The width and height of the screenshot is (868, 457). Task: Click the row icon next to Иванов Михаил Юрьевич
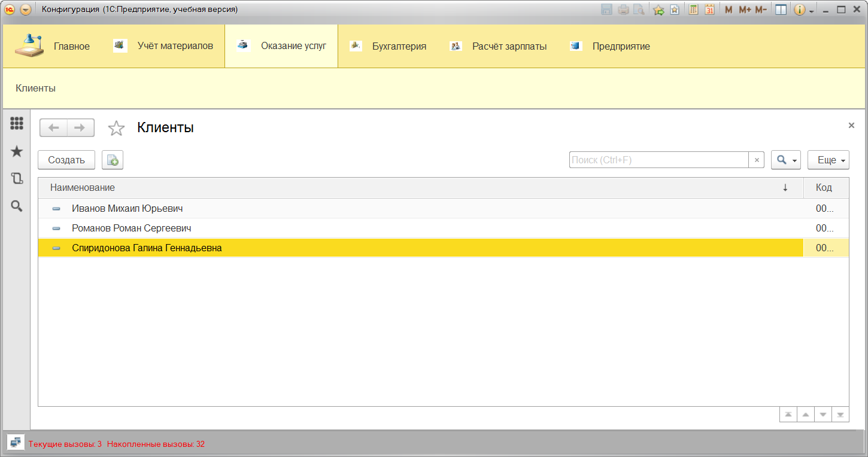coord(56,209)
